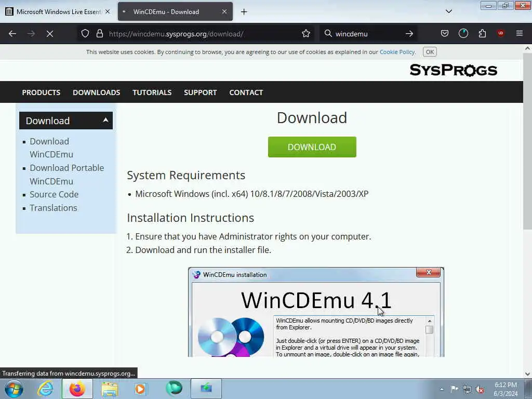Open the Download Portable WinCDEmu link

(66, 175)
